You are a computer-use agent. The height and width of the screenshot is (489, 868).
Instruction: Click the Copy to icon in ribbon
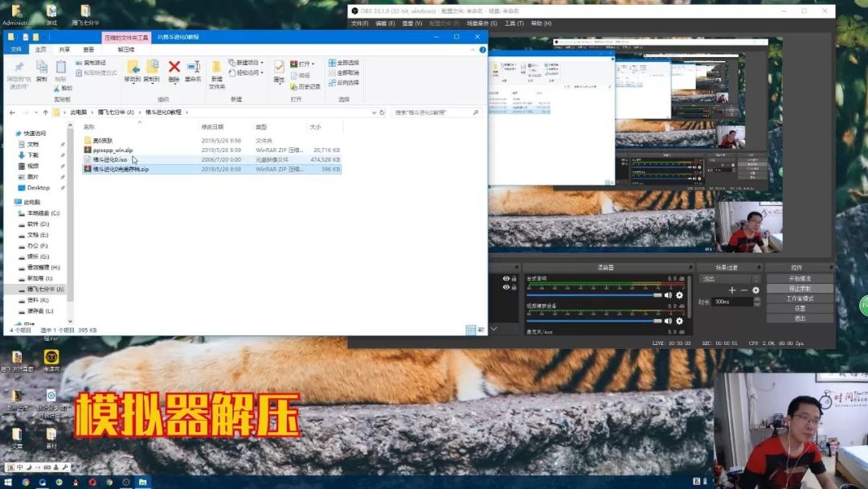click(152, 67)
